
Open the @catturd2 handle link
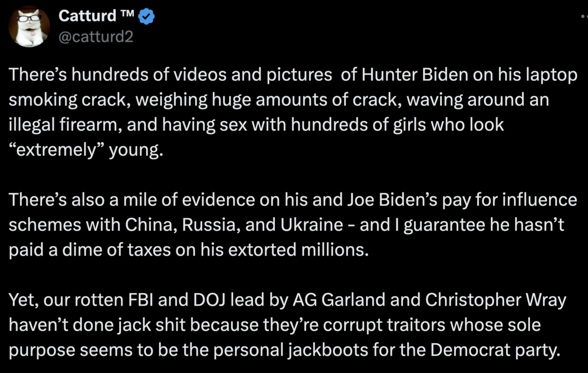pyautogui.click(x=96, y=36)
